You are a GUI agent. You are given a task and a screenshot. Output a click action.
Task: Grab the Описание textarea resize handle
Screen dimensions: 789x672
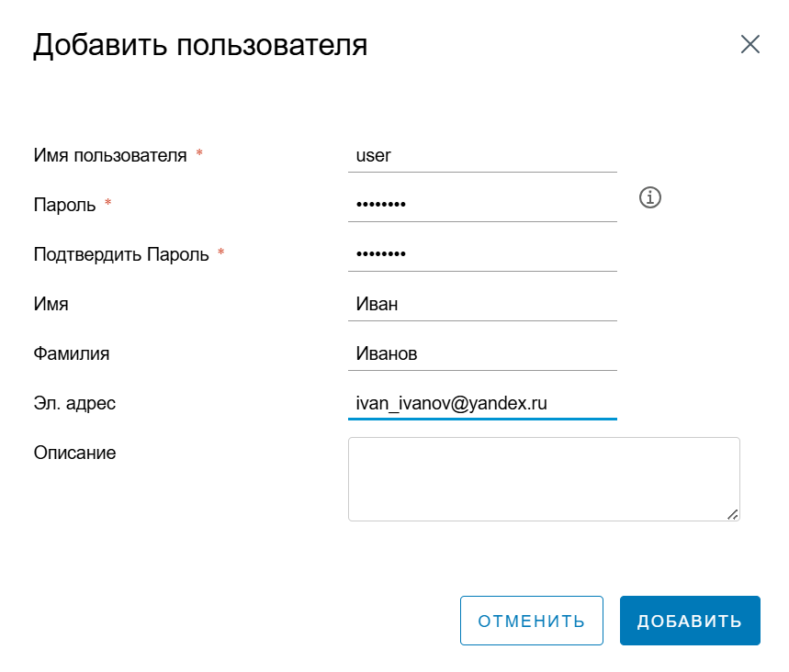tap(733, 515)
